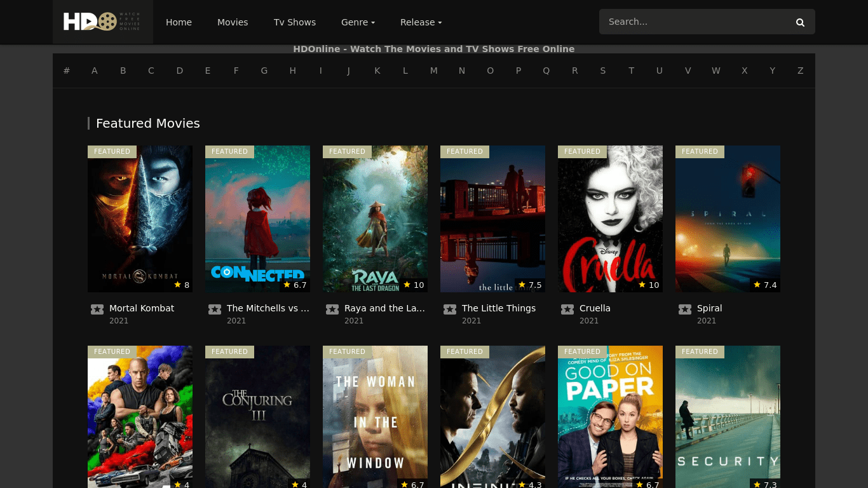Select The Conjuring III poster
The height and width of the screenshot is (488, 868).
257,416
